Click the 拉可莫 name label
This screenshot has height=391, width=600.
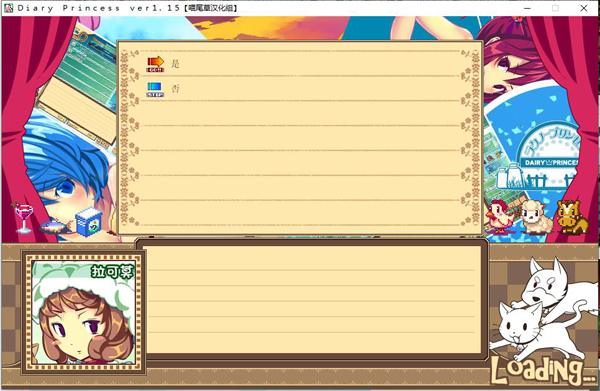tap(112, 271)
